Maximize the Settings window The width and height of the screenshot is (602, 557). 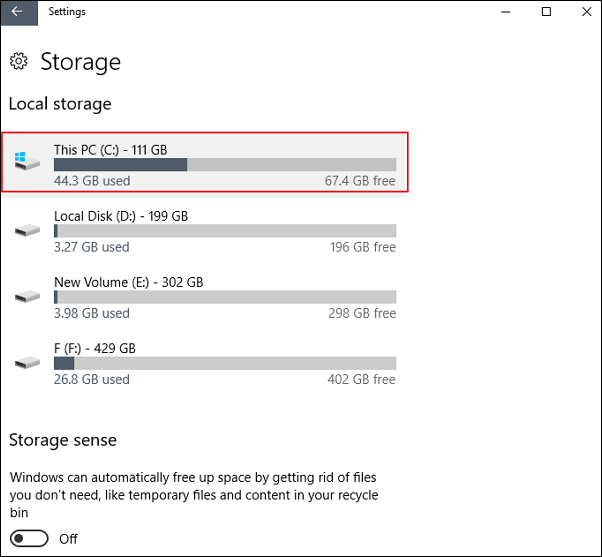546,12
